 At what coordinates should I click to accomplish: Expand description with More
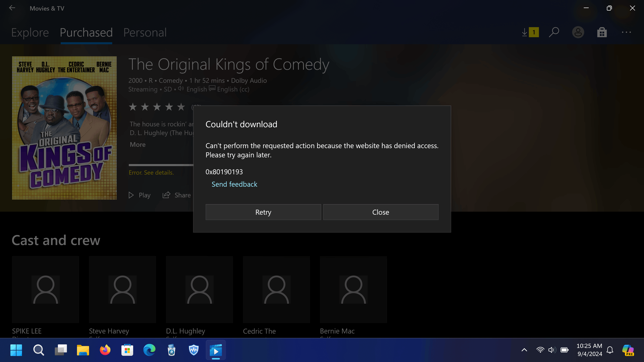click(x=138, y=145)
